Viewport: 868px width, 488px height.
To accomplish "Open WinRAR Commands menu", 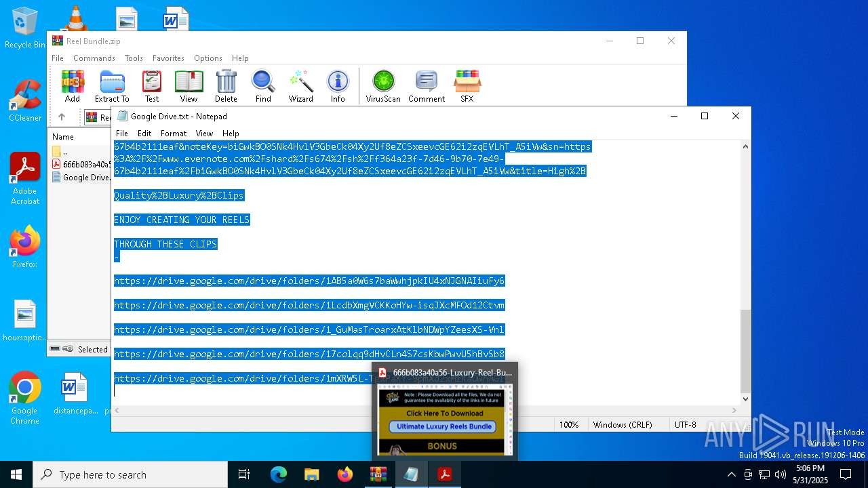I will point(94,58).
